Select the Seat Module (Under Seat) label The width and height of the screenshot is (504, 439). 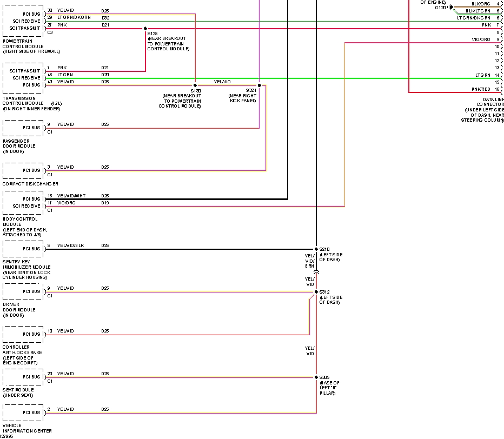(x=18, y=393)
